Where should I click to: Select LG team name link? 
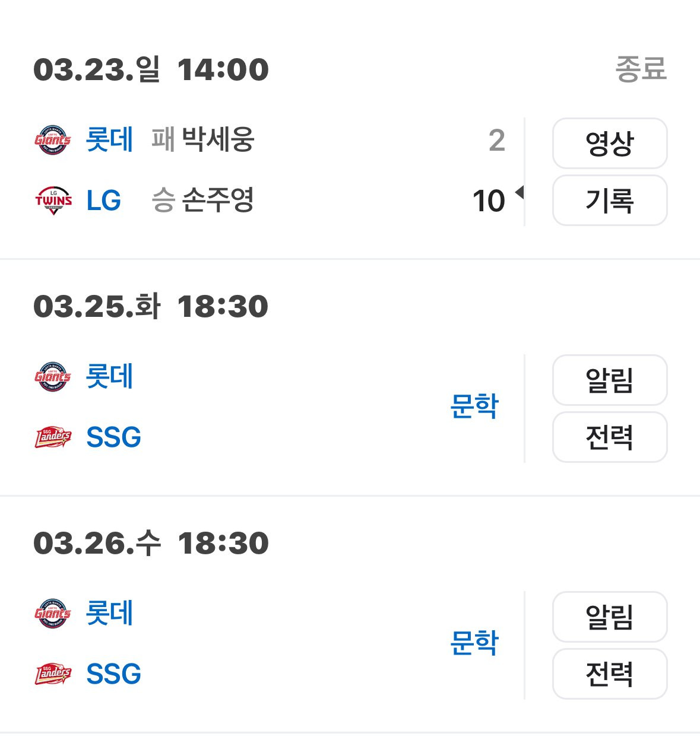coord(103,201)
